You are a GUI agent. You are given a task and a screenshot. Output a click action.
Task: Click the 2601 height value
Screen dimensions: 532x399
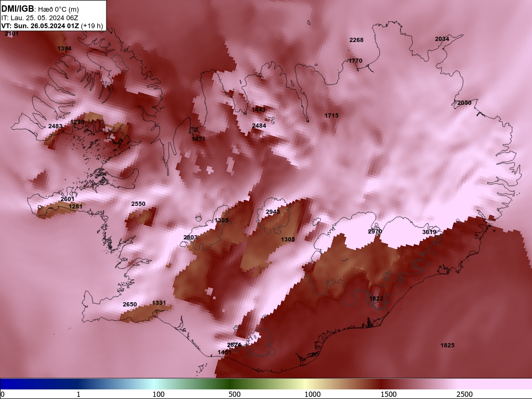(x=68, y=199)
